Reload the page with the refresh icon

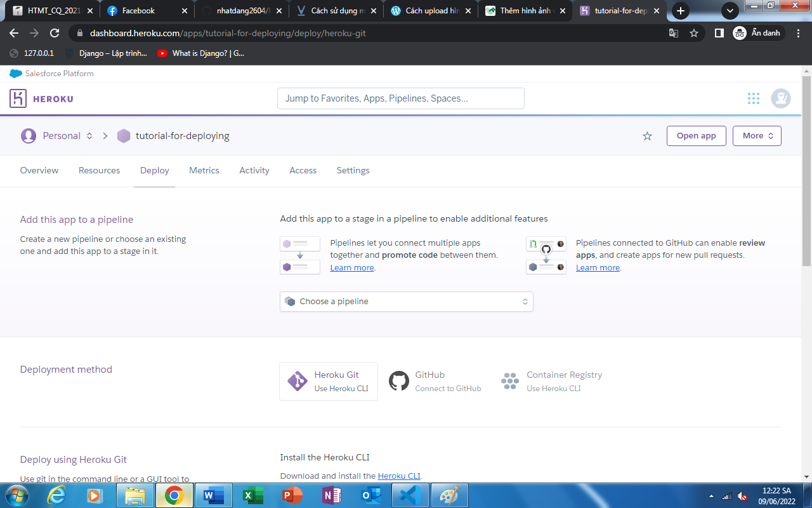pyautogui.click(x=55, y=33)
